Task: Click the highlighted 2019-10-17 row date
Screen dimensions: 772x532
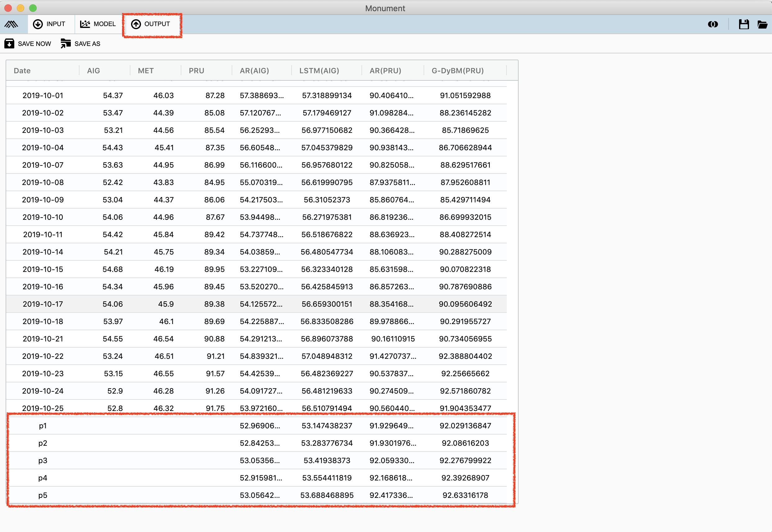Action: [x=43, y=304]
